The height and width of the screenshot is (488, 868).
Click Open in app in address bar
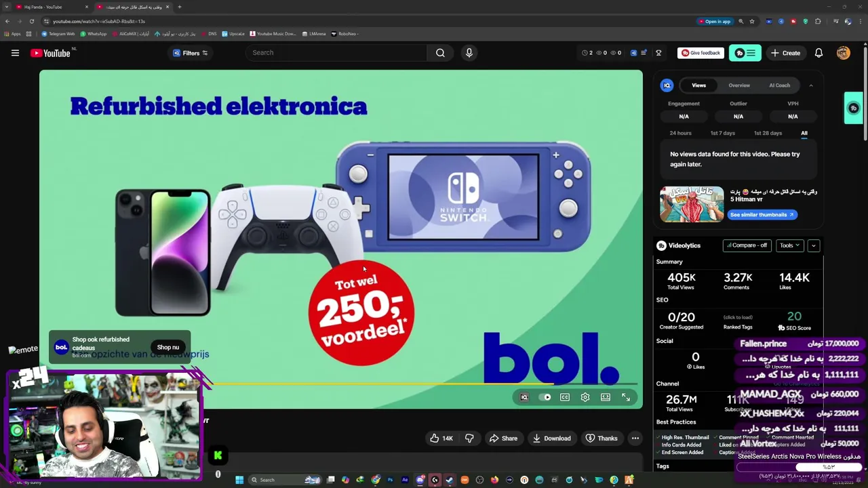tap(717, 21)
